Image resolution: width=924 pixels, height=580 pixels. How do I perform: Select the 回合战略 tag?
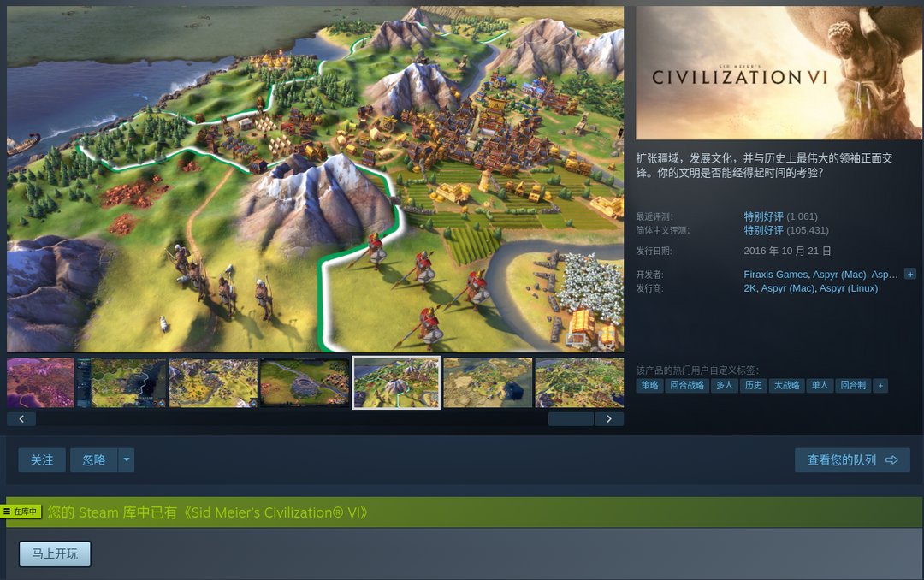[687, 386]
